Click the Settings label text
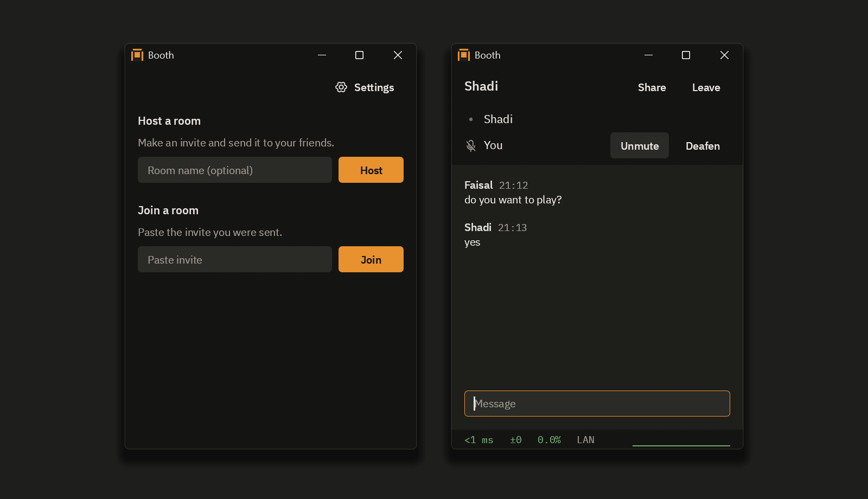 [374, 87]
